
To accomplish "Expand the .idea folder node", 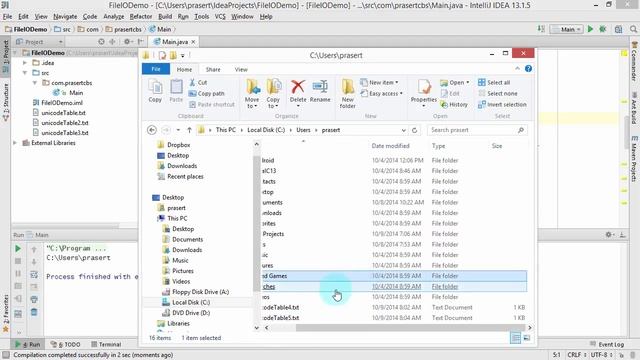I will coord(25,63).
